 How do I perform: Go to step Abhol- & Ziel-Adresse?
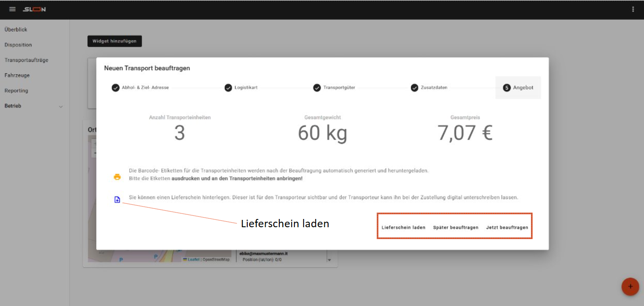point(140,88)
